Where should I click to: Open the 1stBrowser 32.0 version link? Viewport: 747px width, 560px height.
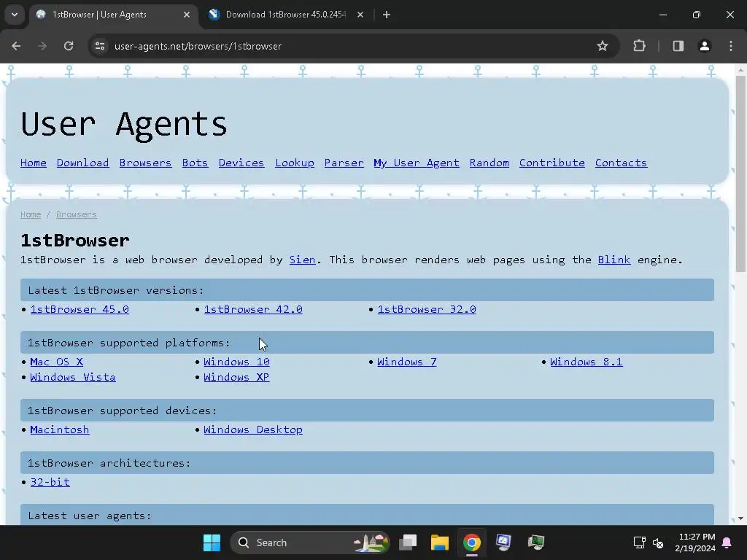[427, 309]
